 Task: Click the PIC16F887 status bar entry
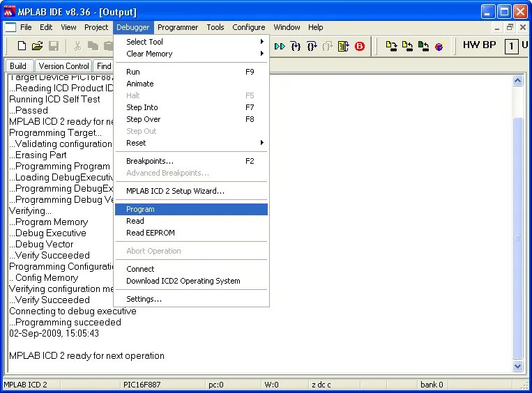pyautogui.click(x=142, y=385)
